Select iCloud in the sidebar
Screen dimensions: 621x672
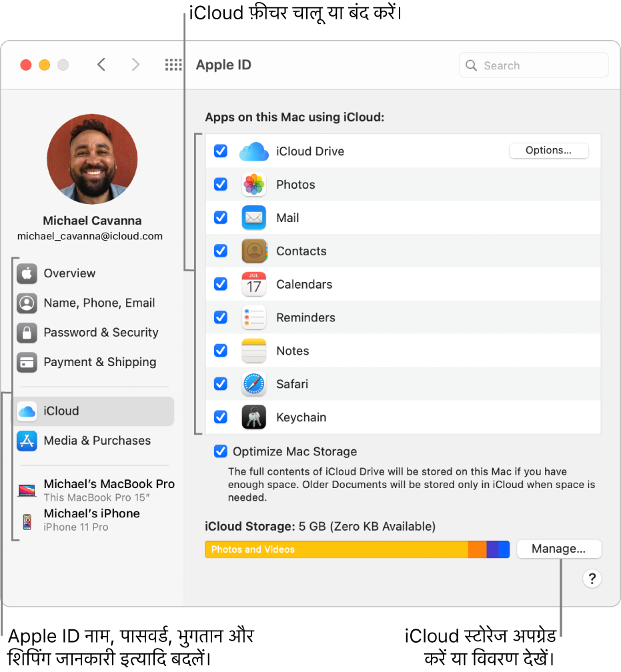point(94,411)
